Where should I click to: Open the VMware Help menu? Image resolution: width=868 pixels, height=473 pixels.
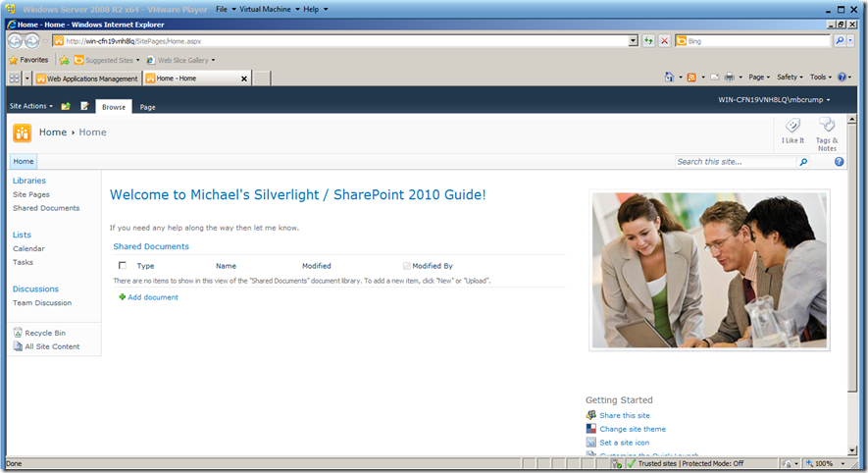(315, 9)
